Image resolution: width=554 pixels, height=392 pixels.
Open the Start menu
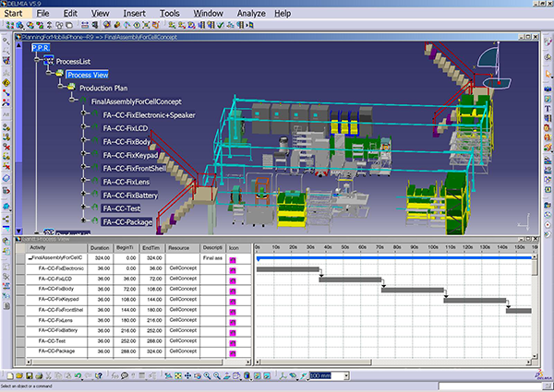(x=17, y=14)
